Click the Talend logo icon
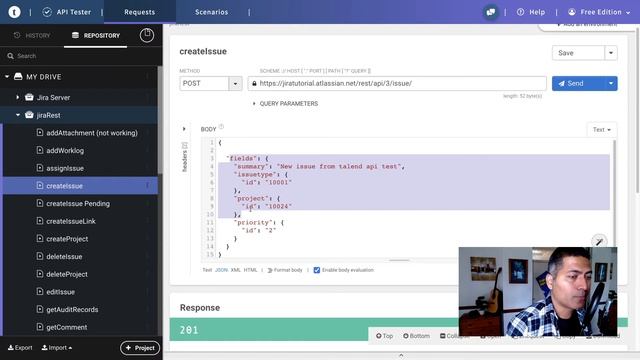 (x=14, y=12)
